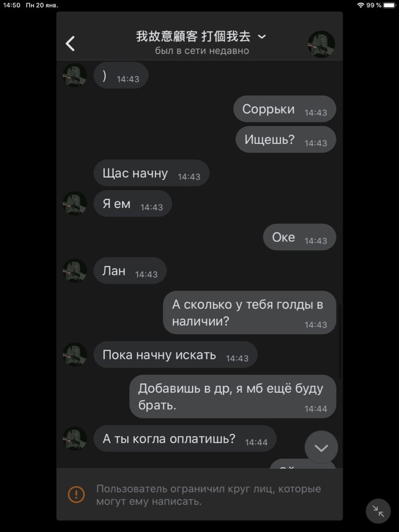Go back using the header arrow

click(71, 43)
